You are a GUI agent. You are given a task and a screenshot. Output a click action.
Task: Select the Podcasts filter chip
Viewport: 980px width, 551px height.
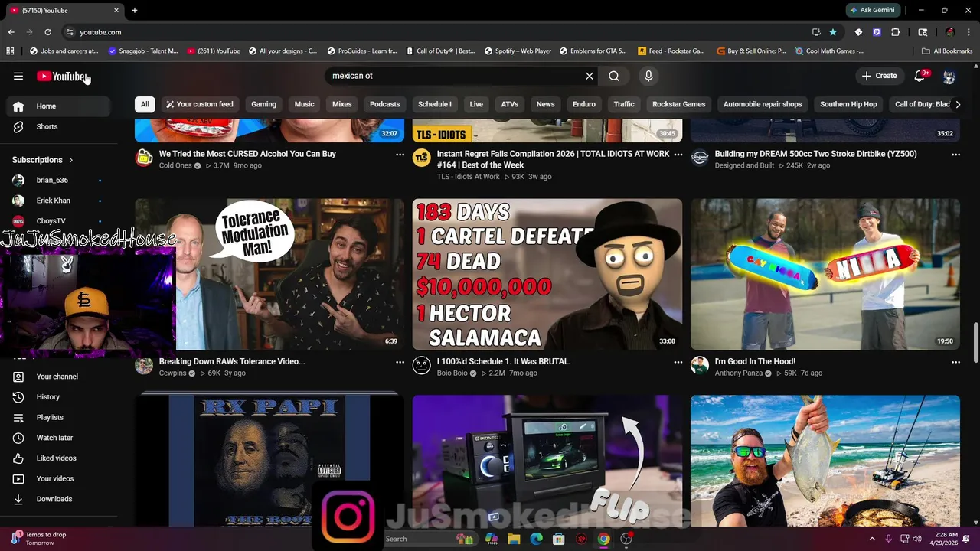coord(384,104)
